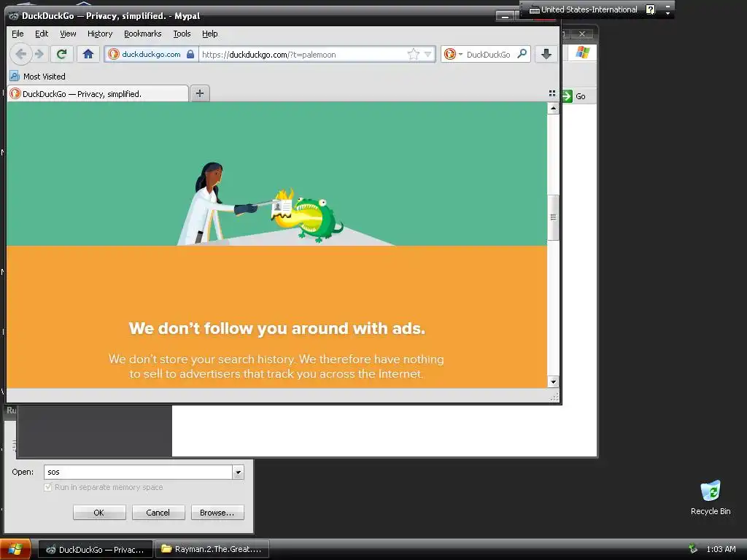The width and height of the screenshot is (747, 560).
Task: Click the Mypal window resize grip
Action: [554, 397]
